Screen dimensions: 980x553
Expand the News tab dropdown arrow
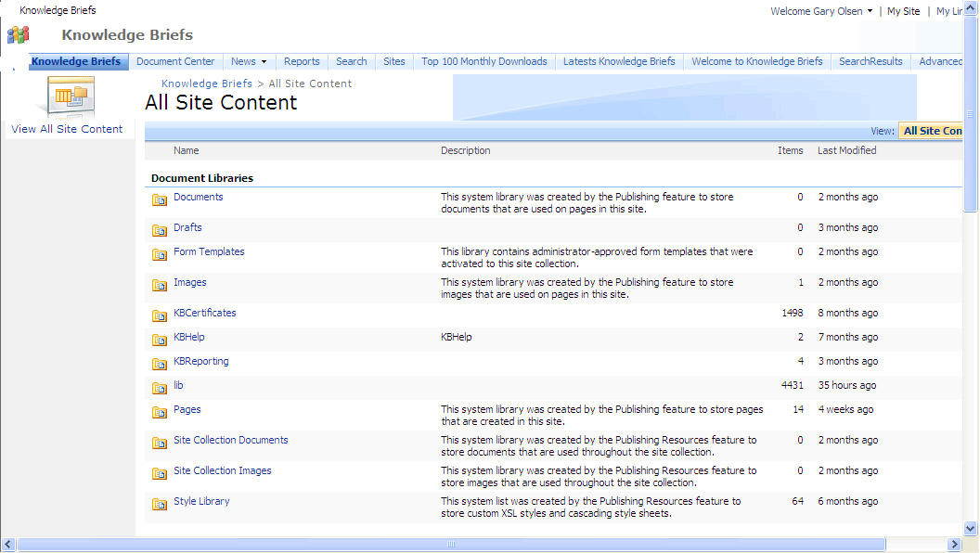click(x=264, y=62)
